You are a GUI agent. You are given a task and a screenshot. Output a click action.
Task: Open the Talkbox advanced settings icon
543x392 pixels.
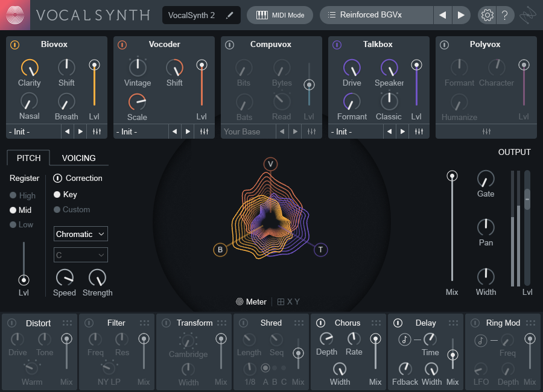[419, 131]
